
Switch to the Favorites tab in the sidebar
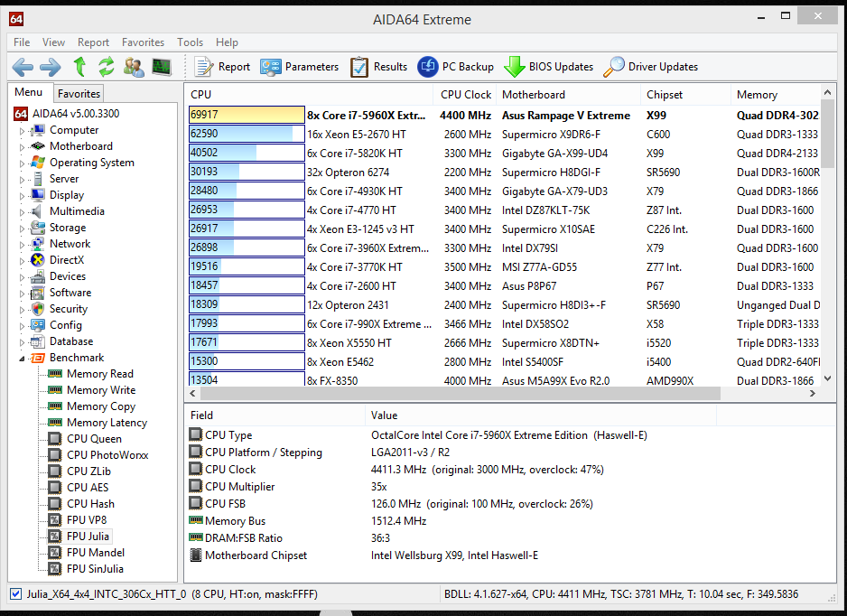tap(79, 93)
